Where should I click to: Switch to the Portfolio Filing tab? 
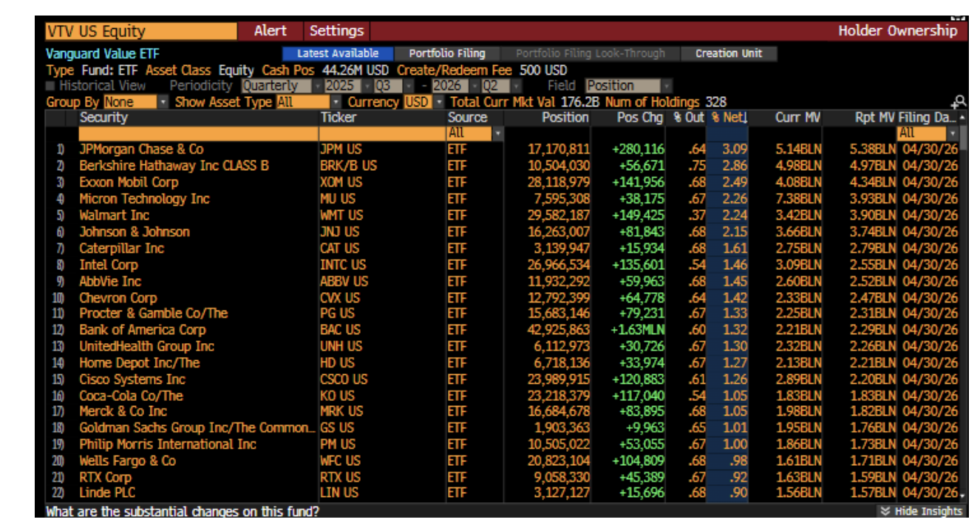pos(447,53)
